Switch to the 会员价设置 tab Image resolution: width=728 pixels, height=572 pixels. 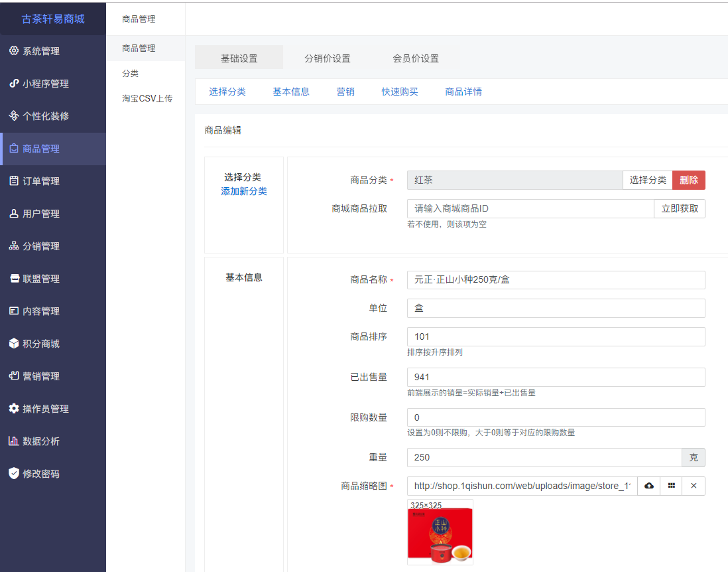click(x=416, y=58)
